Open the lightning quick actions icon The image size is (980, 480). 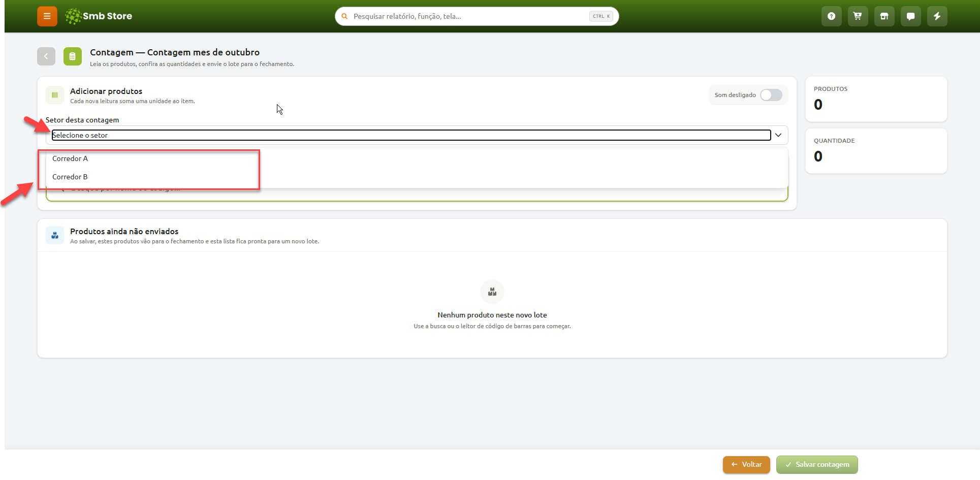(937, 16)
